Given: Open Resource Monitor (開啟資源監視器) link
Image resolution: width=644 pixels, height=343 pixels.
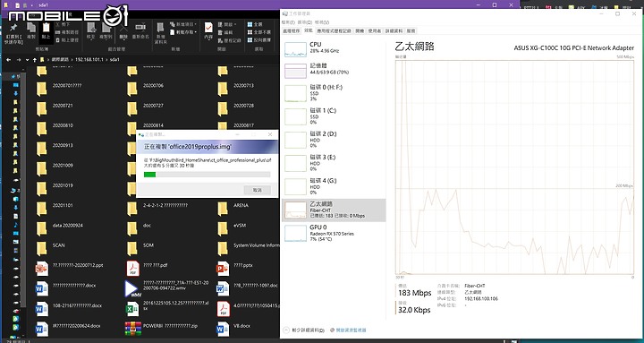Looking at the screenshot, I should pos(348,330).
